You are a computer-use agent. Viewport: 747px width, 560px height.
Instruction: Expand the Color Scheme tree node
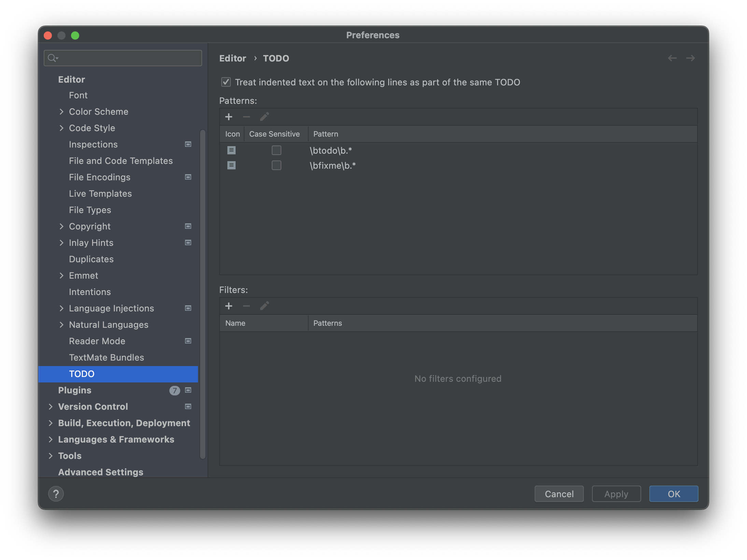coord(61,112)
